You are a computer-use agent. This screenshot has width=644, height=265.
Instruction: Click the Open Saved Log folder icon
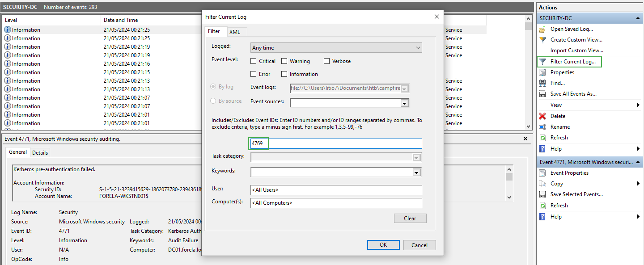(x=542, y=29)
